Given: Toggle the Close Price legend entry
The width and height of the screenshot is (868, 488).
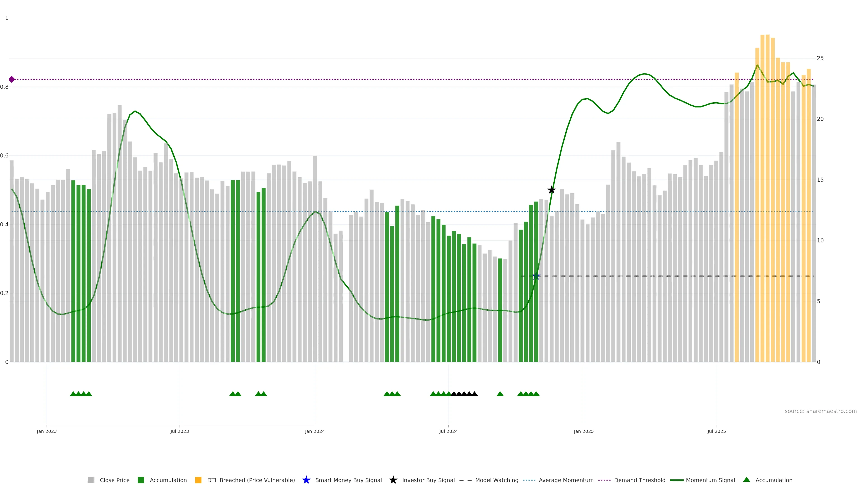Looking at the screenshot, I should pyautogui.click(x=115, y=480).
